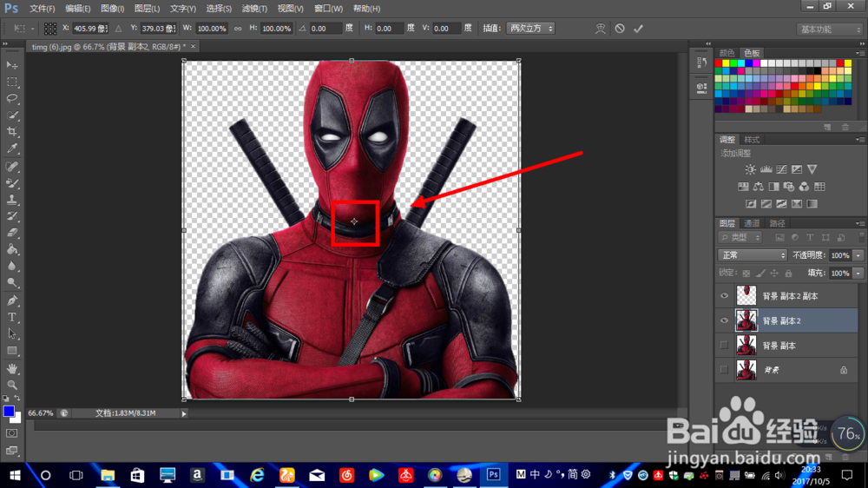Switch to the 颜色 tab

(727, 53)
